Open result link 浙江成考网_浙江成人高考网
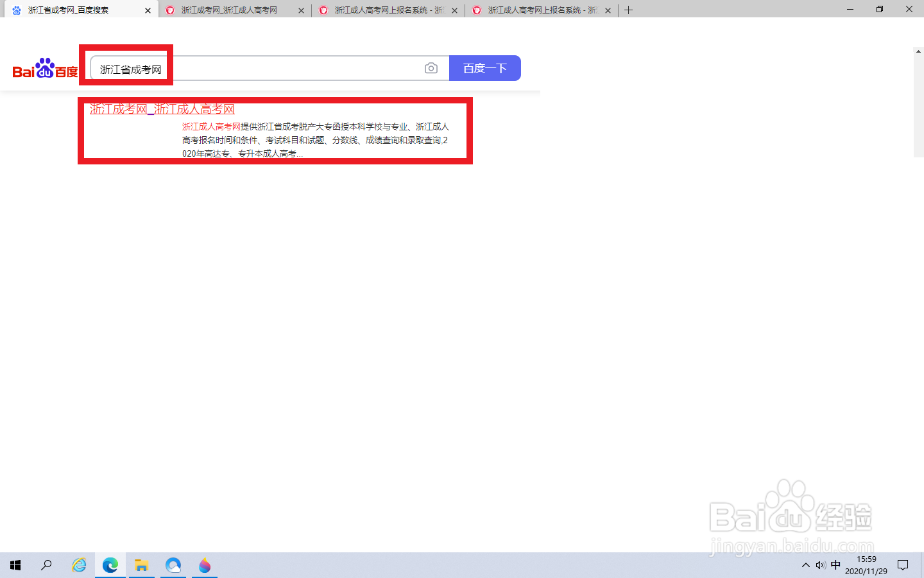Viewport: 924px width, 578px height. (162, 109)
